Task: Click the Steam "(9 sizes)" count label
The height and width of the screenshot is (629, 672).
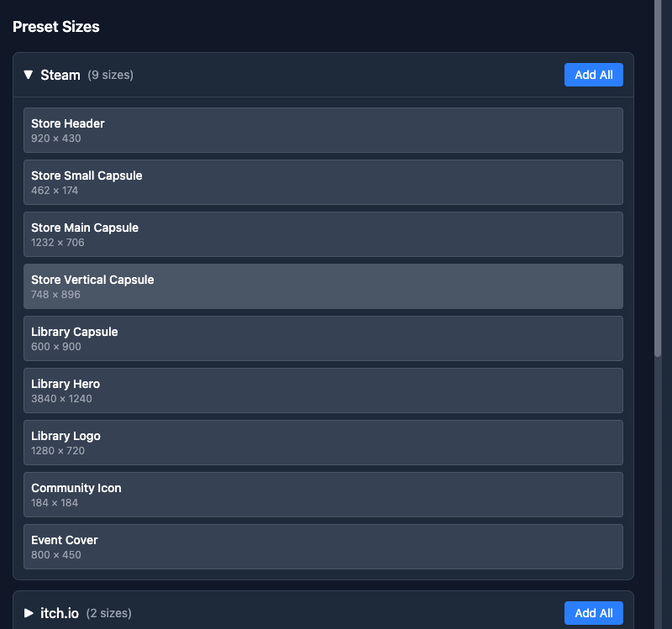Action: (x=110, y=76)
